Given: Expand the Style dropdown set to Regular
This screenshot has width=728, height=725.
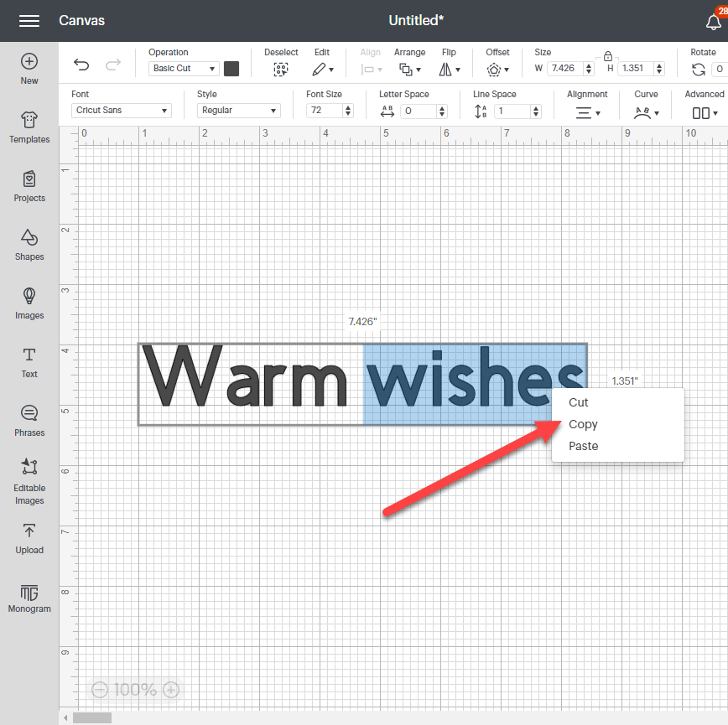Looking at the screenshot, I should click(238, 110).
